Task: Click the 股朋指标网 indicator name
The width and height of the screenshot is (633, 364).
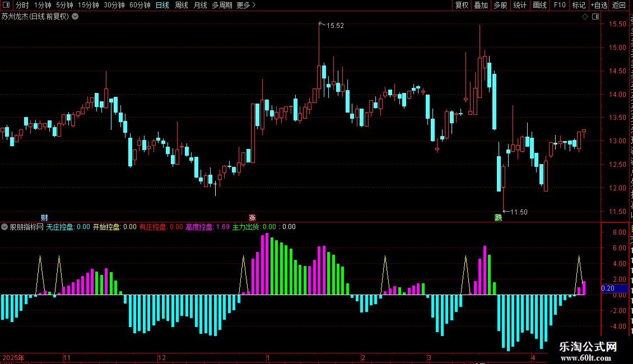Action: [27, 227]
